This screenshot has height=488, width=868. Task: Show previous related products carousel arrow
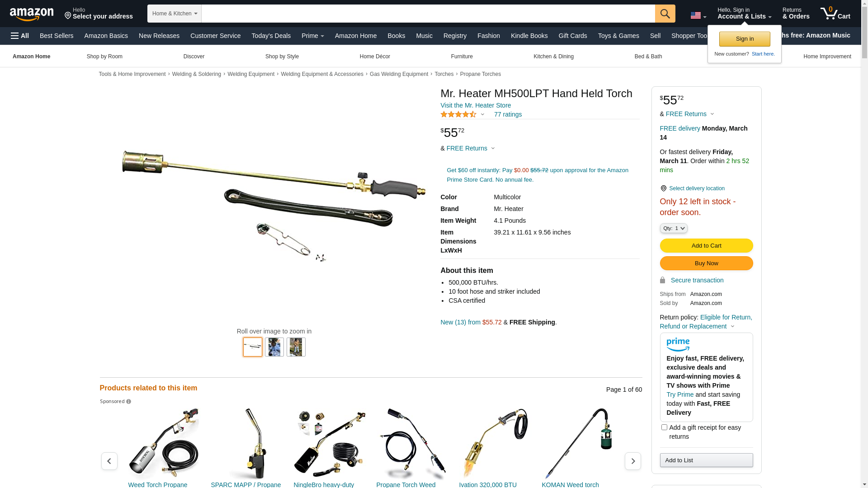pos(109,461)
